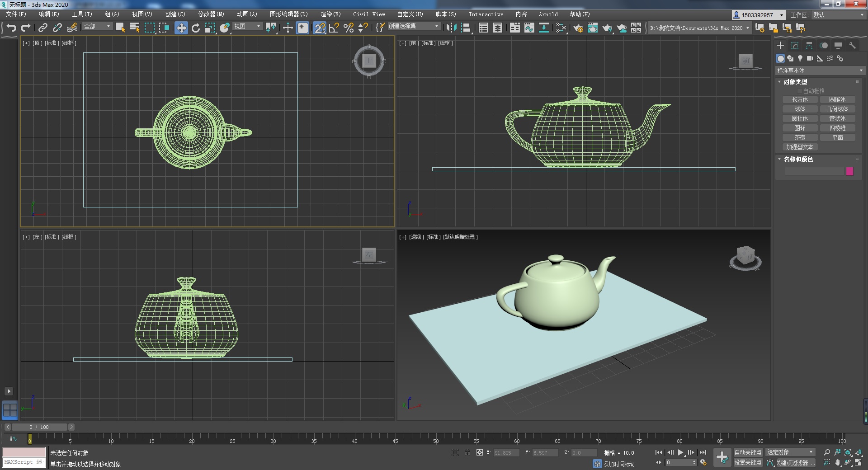Open the 全部 selection filter dropdown

97,27
